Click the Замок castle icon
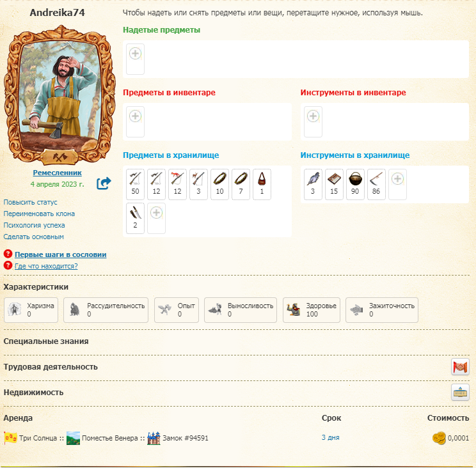Image resolution: width=476 pixels, height=468 pixels. pos(154,438)
